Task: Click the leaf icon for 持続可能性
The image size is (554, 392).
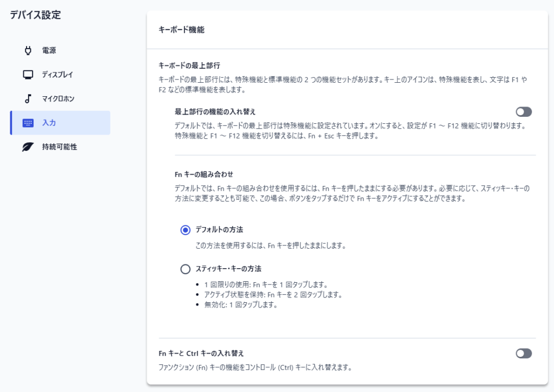Action: [x=28, y=147]
